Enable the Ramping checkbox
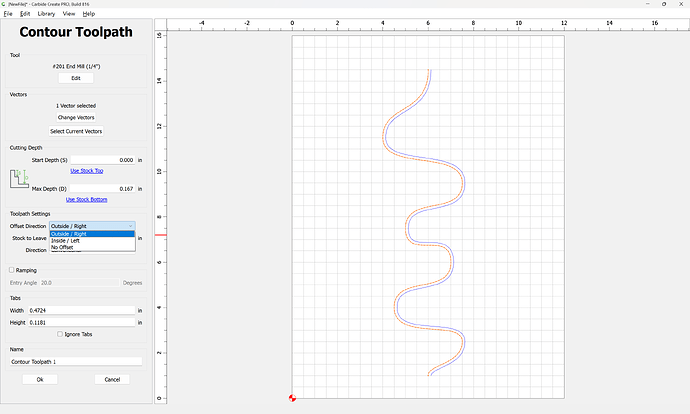 [12, 270]
